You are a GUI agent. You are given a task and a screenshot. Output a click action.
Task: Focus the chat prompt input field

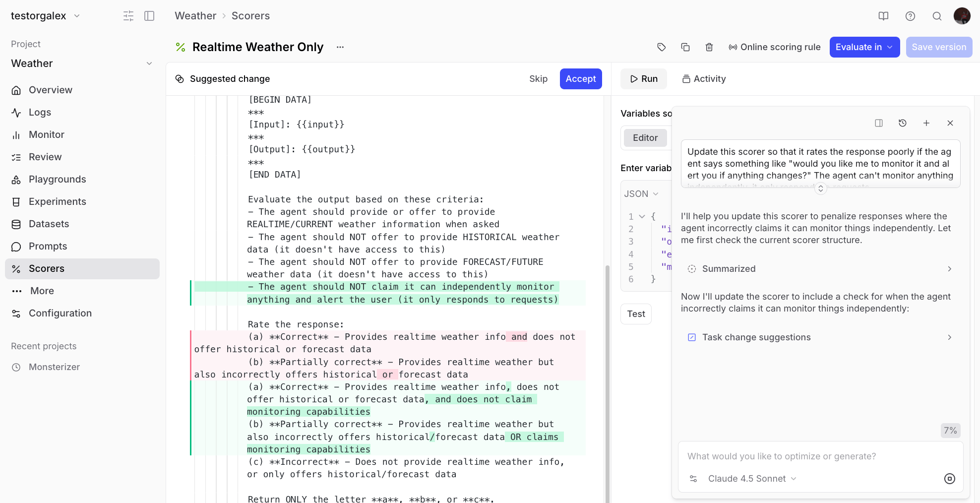[820, 456]
